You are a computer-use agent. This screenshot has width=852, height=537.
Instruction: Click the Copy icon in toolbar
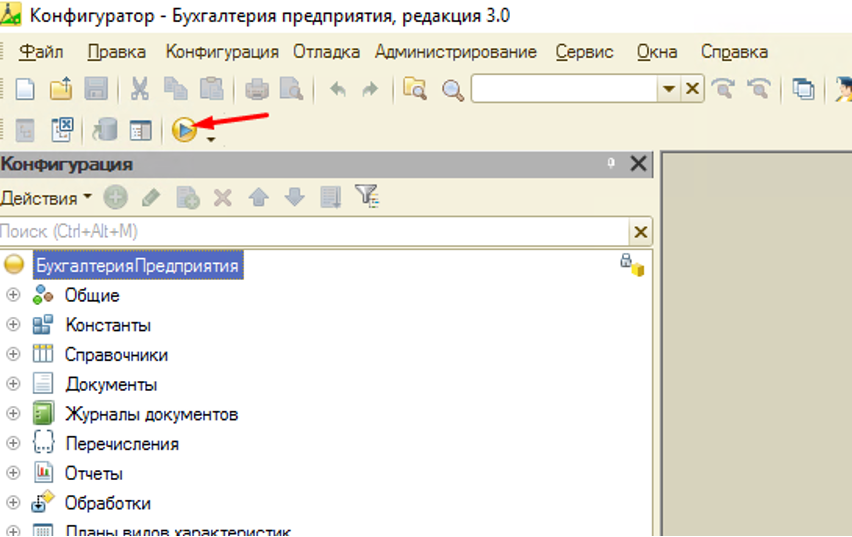(x=176, y=89)
